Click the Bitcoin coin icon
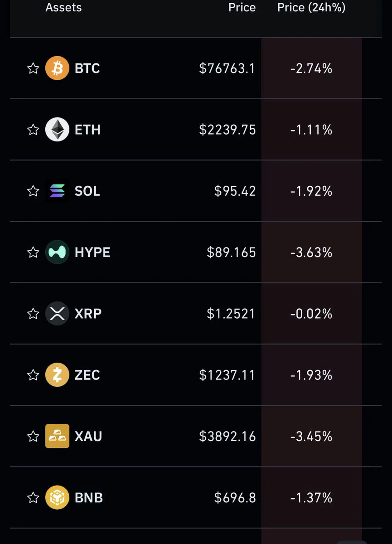392x544 pixels. pos(57,68)
